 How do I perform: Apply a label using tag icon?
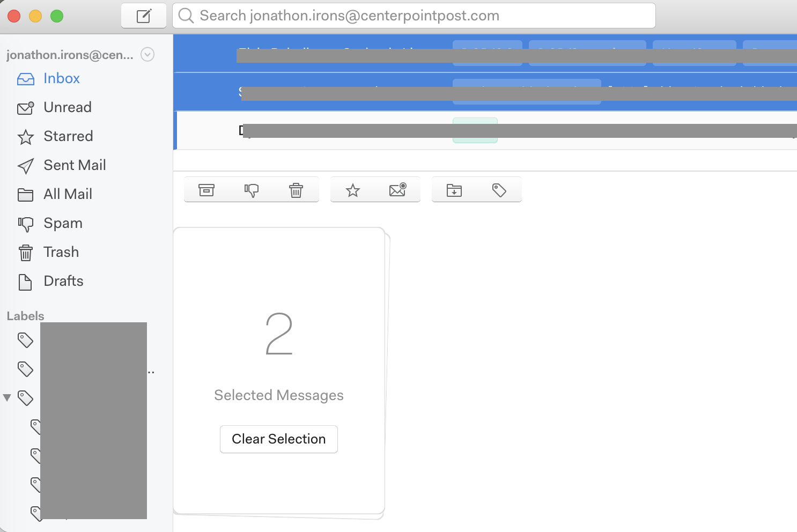[x=499, y=190]
